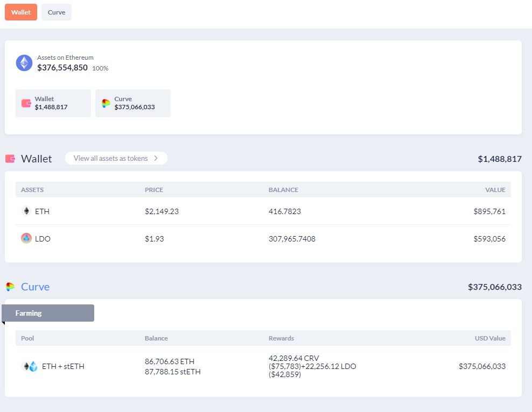Click the Pool column header

pos(27,338)
